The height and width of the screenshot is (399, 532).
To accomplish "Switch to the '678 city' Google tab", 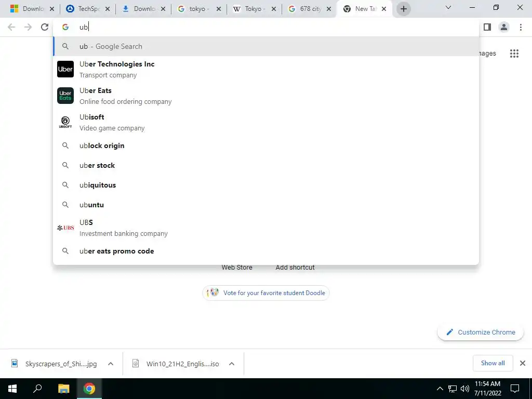I will [310, 9].
